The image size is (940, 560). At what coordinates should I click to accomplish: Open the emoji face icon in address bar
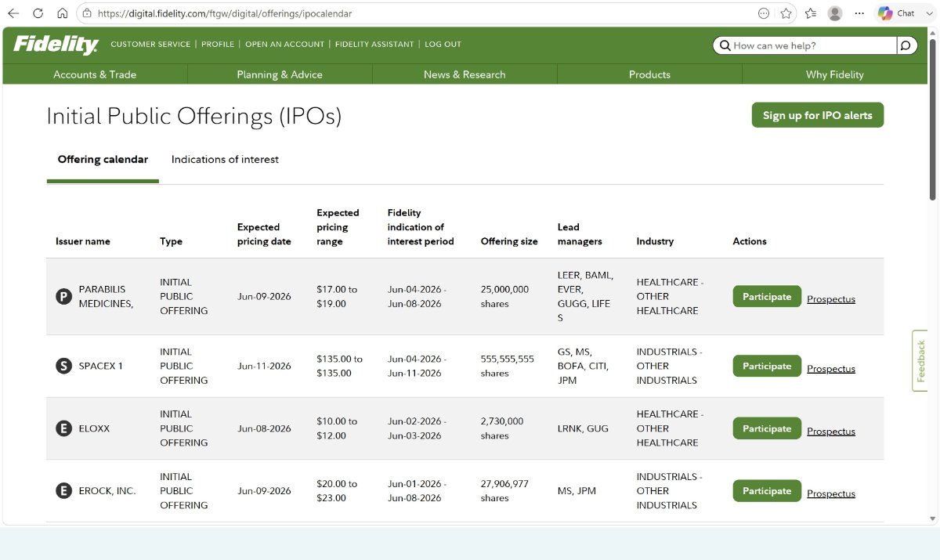[x=764, y=13]
